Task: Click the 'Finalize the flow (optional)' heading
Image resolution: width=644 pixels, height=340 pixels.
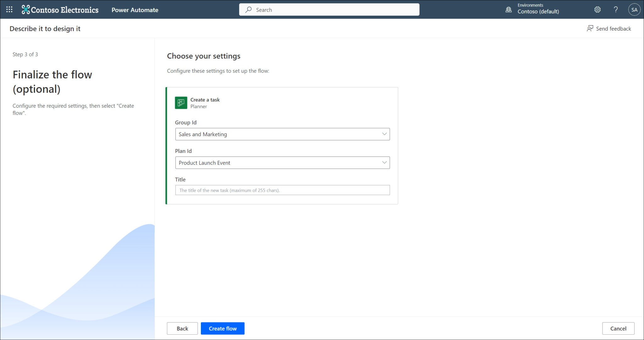Action: click(53, 82)
